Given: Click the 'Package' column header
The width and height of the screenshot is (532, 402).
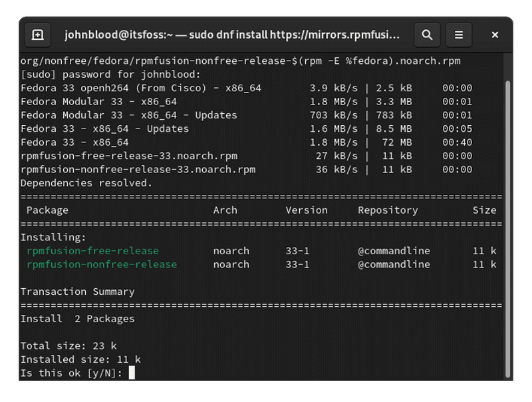Looking at the screenshot, I should pyautogui.click(x=47, y=210).
